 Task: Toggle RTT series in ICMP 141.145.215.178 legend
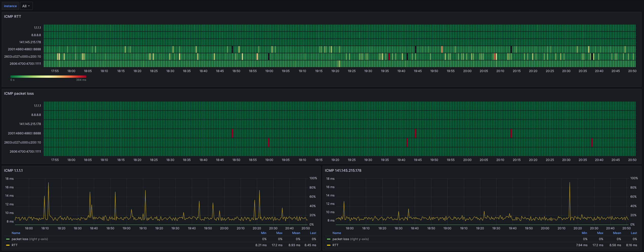point(335,245)
